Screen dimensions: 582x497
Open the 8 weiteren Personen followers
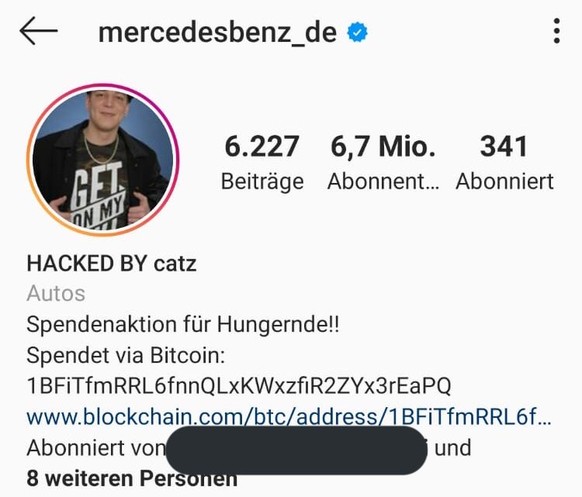tap(132, 478)
